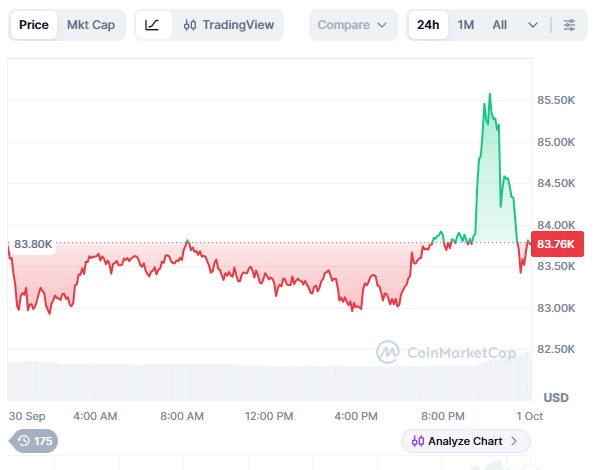The width and height of the screenshot is (596, 470).
Task: Click the 175 history badge
Action: pos(35,441)
